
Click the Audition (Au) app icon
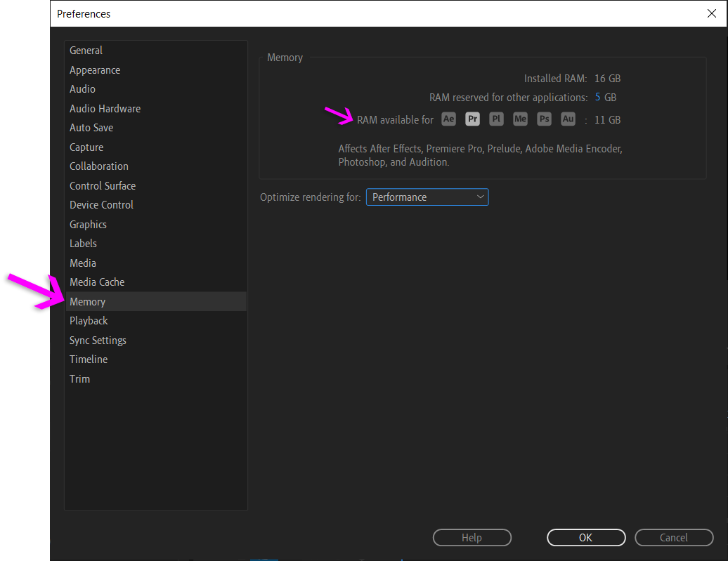pyautogui.click(x=568, y=119)
